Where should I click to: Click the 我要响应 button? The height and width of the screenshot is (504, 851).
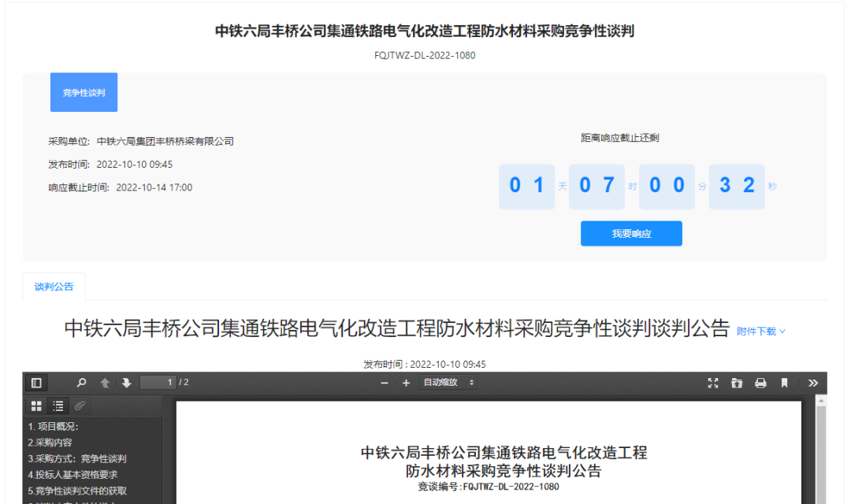coord(631,233)
